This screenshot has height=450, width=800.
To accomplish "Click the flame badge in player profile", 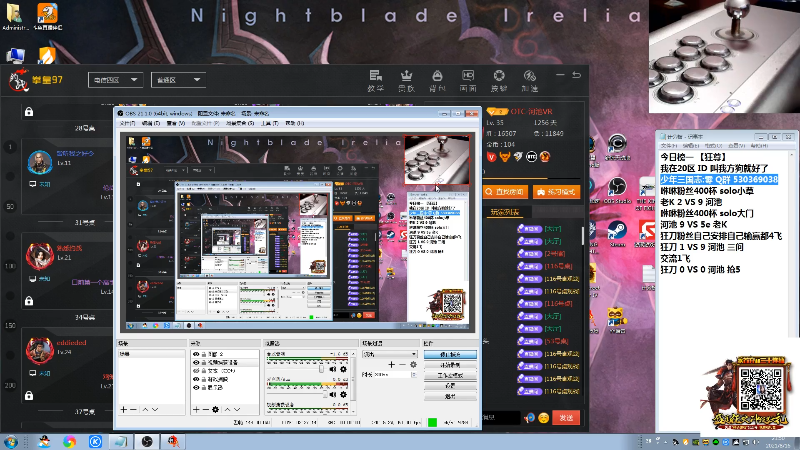I will (545, 157).
